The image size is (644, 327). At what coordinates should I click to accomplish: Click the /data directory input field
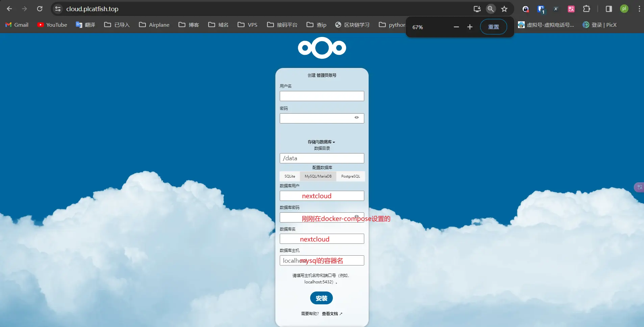pyautogui.click(x=322, y=158)
